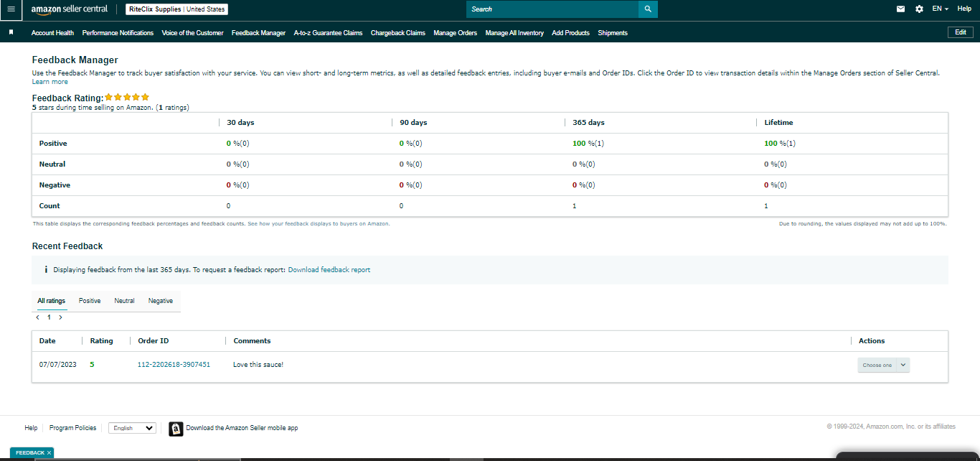Open Voice of the Customer

[192, 33]
